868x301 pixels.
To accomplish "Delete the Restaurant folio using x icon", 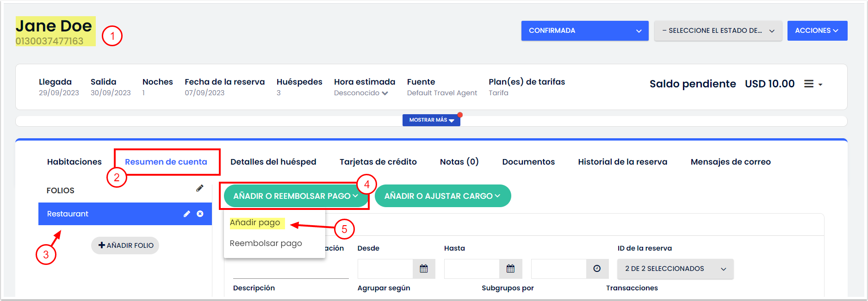I will point(200,214).
